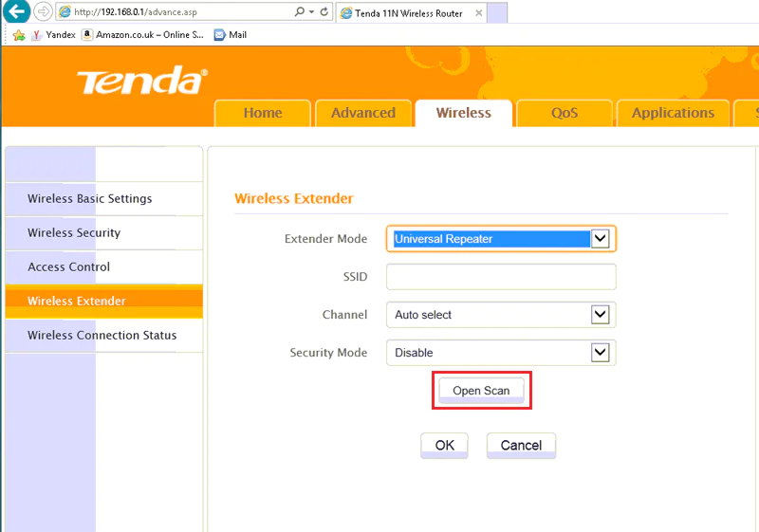Click the favorites star icon
This screenshot has width=759, height=532.
click(x=19, y=35)
